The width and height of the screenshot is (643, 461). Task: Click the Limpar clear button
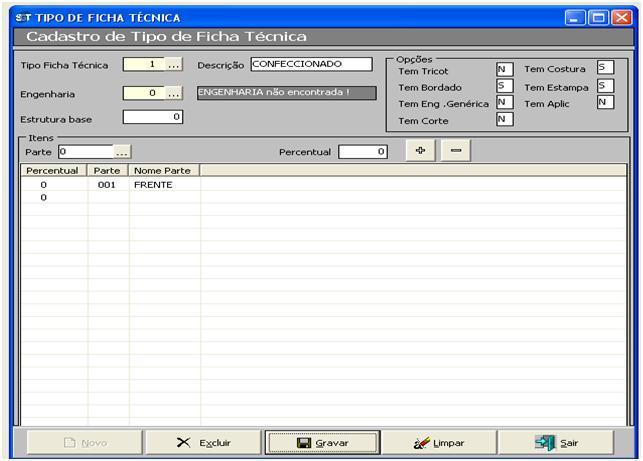[439, 442]
